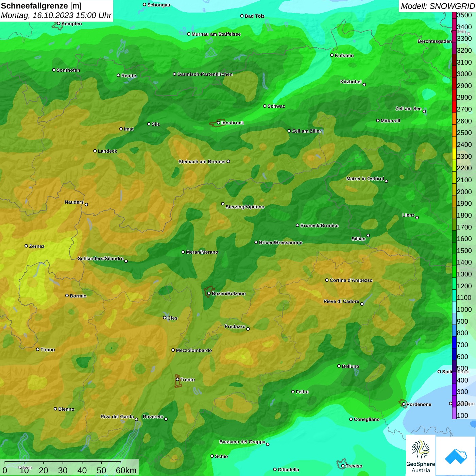
Task: Click the Bassano del Grappa label
Action: pyautogui.click(x=242, y=442)
